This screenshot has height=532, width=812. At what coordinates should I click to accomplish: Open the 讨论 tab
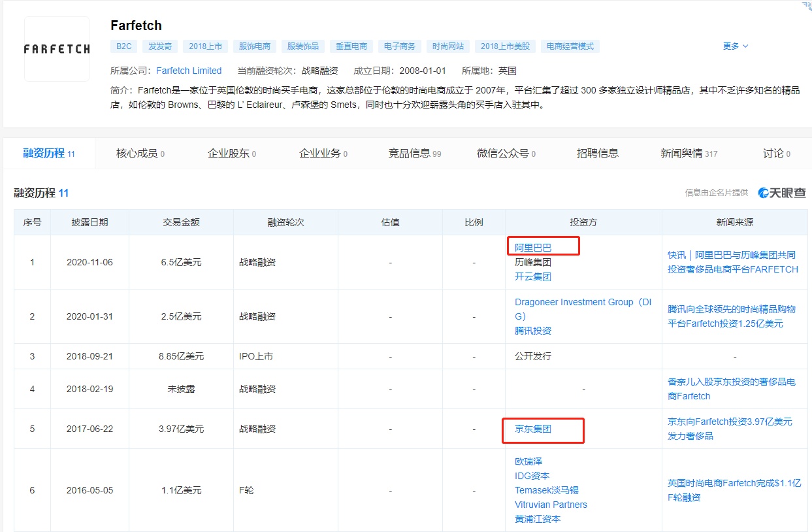click(777, 154)
